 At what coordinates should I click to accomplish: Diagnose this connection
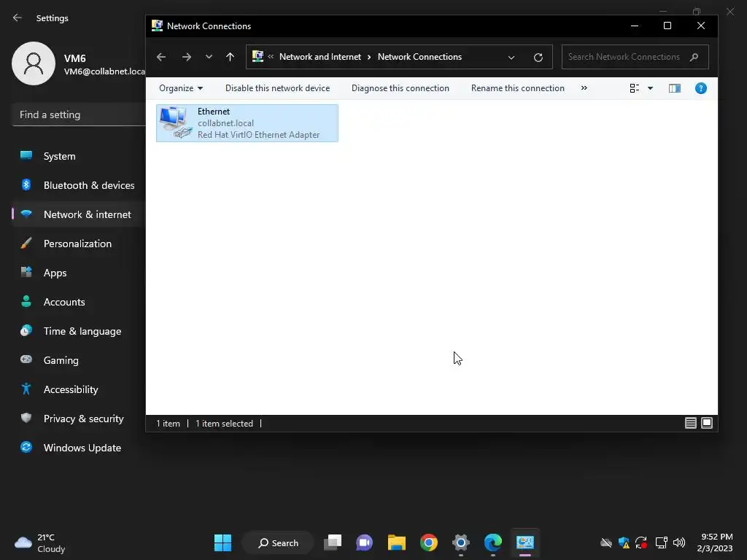click(x=400, y=88)
